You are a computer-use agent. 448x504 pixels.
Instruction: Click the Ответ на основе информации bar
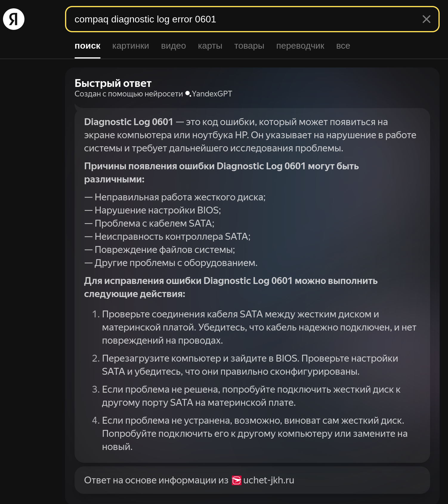pyautogui.click(x=252, y=480)
